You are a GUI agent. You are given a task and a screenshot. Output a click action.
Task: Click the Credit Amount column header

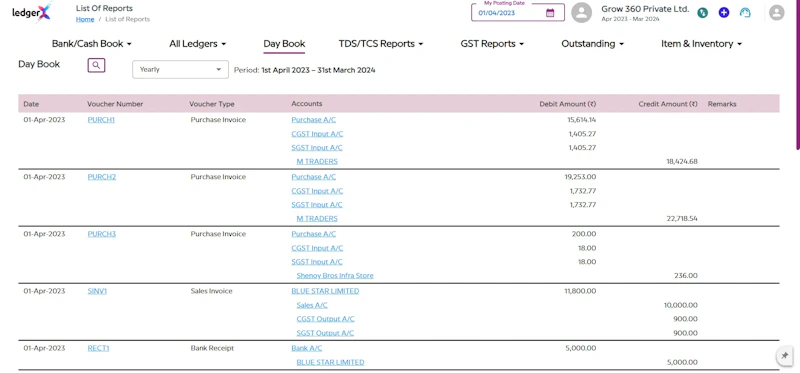[668, 104]
